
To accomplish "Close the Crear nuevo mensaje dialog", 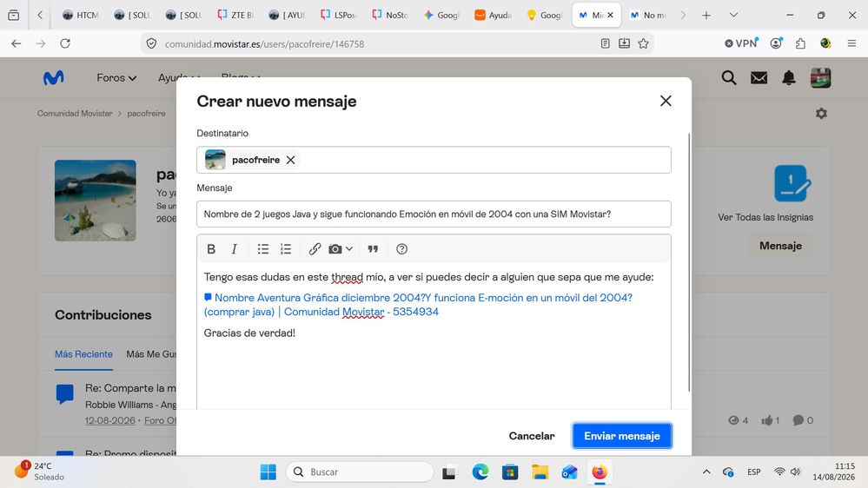I will tap(666, 101).
